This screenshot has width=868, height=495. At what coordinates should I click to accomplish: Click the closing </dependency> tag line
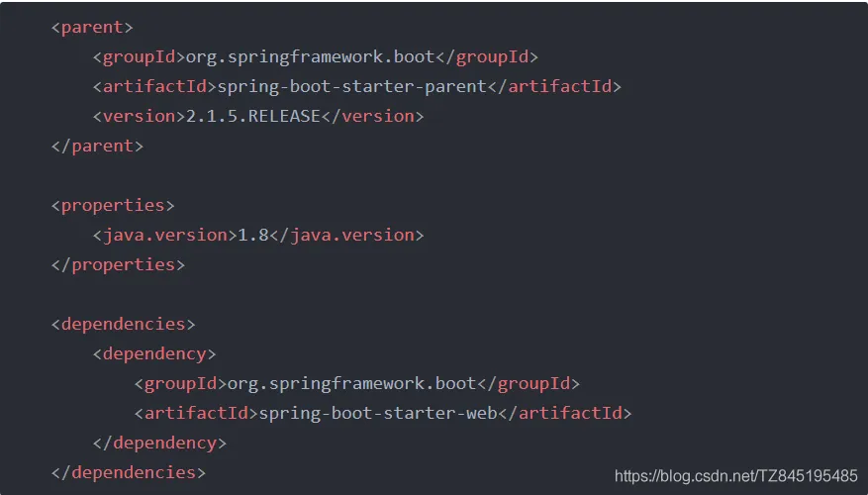(x=159, y=444)
